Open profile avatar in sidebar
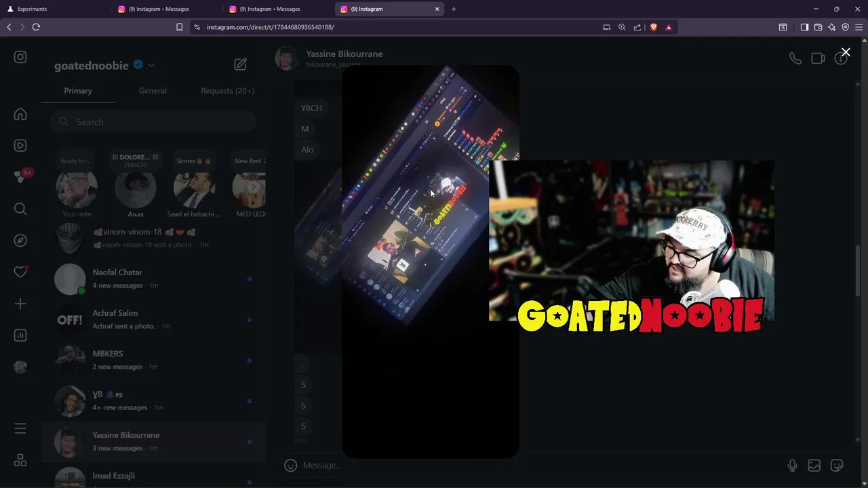This screenshot has height=488, width=868. click(20, 367)
